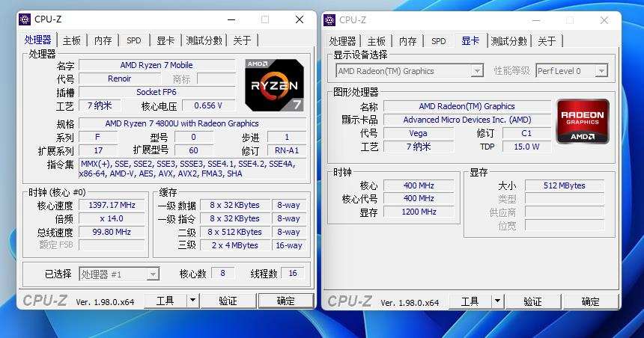The width and height of the screenshot is (644, 338).
Task: Open SPD tab in right window
Action: click(x=439, y=41)
